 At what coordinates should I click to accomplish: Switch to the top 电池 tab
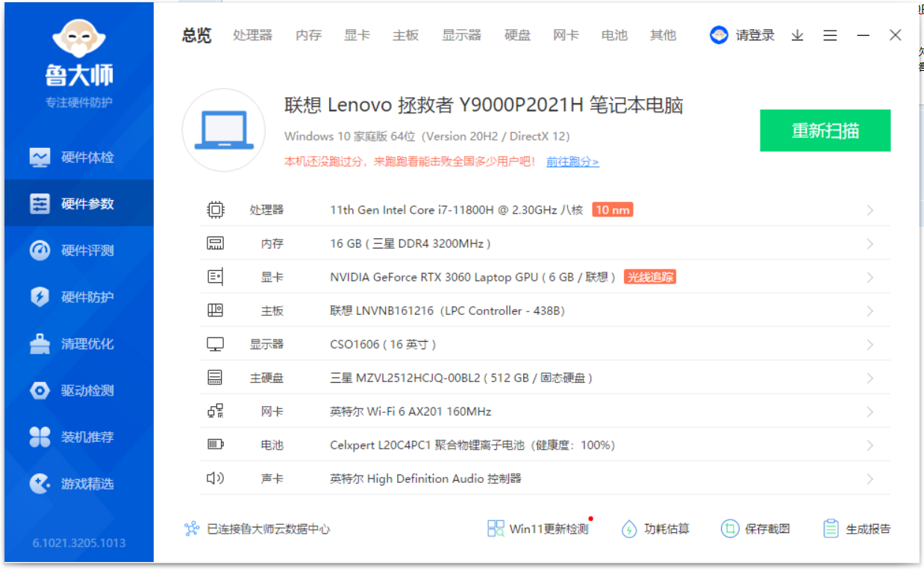[614, 35]
